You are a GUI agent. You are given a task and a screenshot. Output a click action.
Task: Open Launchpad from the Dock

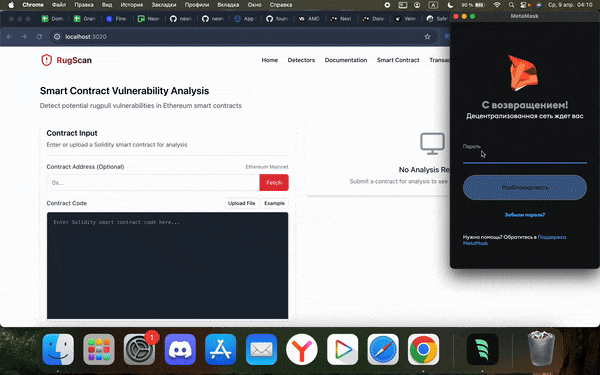[99, 349]
